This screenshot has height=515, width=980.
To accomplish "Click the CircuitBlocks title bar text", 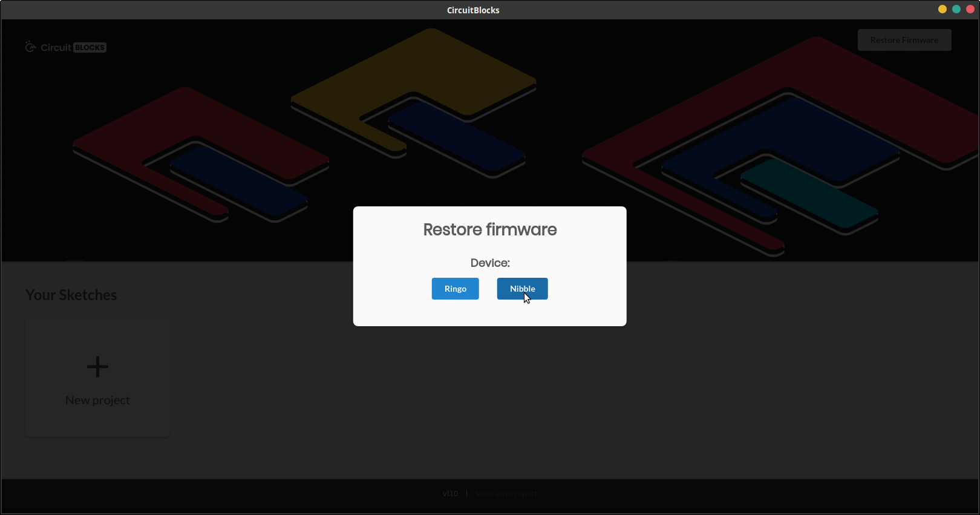I will coord(473,10).
